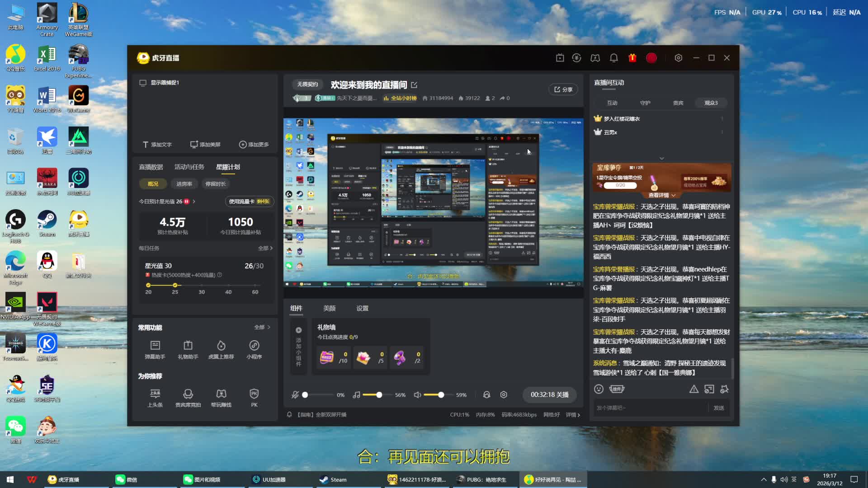Switch to the 美颜 tab

329,308
